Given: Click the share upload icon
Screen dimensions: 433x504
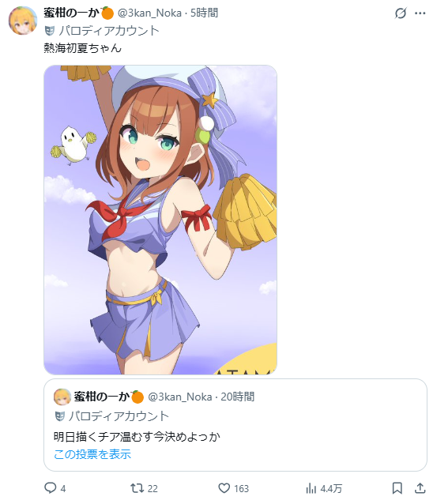Looking at the screenshot, I should pyautogui.click(x=420, y=488).
